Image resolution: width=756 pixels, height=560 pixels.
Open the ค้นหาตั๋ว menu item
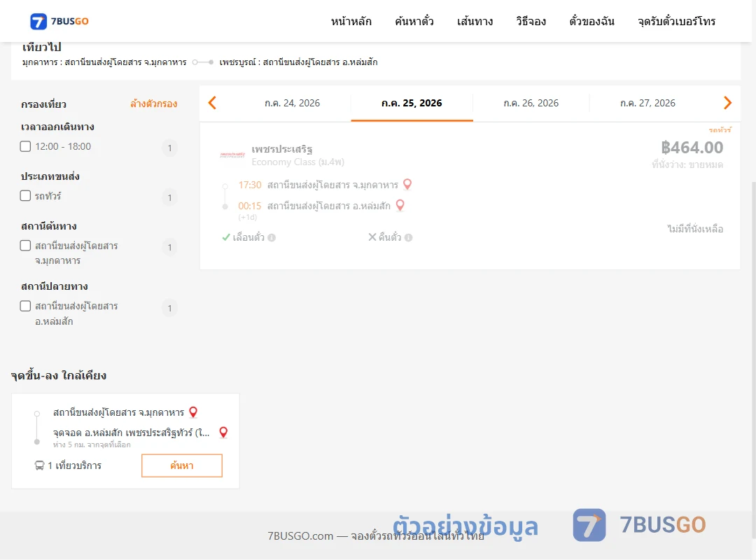coord(414,21)
